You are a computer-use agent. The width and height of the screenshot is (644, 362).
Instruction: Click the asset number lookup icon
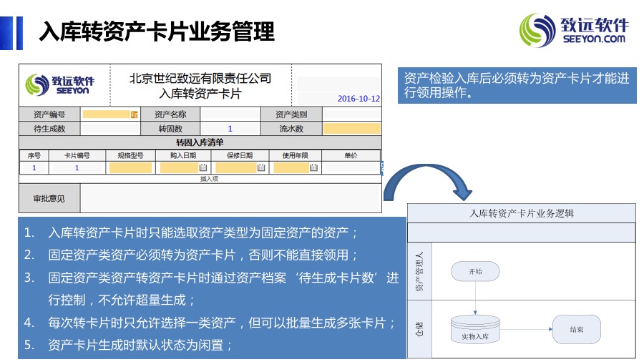(134, 114)
